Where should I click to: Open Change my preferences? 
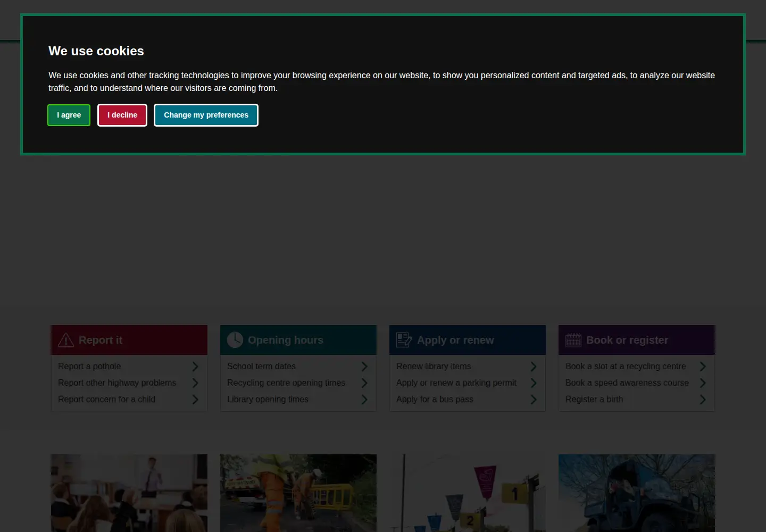point(206,115)
